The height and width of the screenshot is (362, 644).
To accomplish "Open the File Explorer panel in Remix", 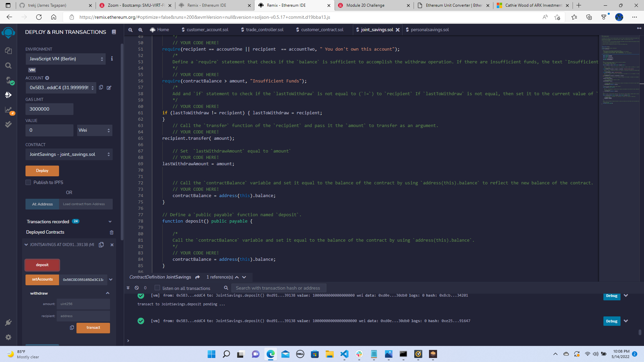I will tap(8, 50).
